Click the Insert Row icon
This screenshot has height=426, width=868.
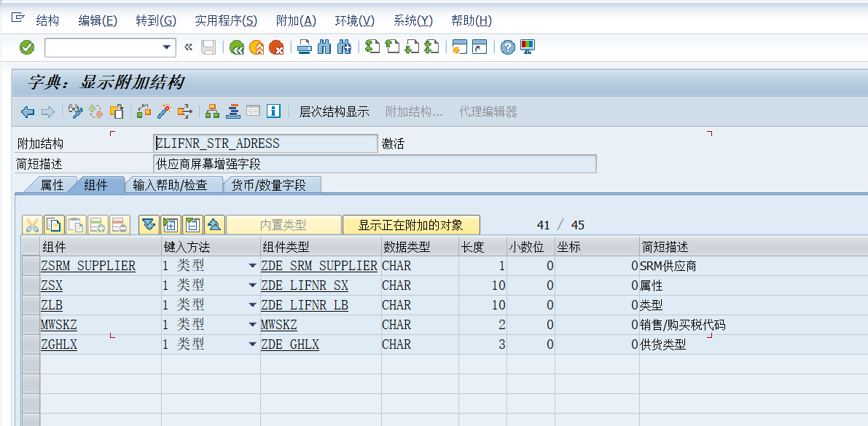[98, 224]
